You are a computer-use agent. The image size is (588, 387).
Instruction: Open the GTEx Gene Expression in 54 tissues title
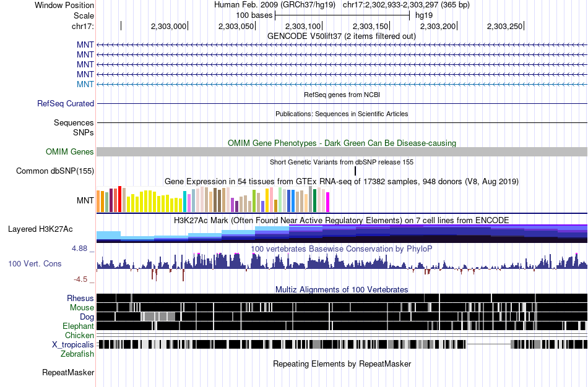point(342,182)
